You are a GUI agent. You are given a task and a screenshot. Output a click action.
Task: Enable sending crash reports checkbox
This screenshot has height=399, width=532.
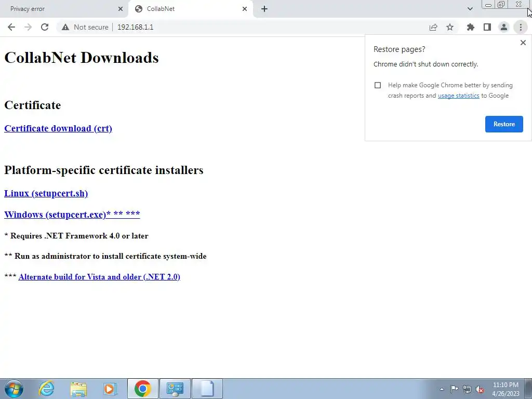coord(378,85)
